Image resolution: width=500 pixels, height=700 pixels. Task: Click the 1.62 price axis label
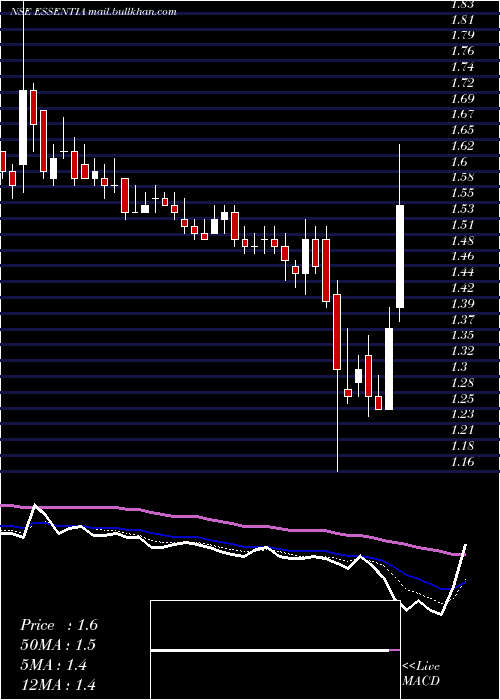tap(462, 146)
